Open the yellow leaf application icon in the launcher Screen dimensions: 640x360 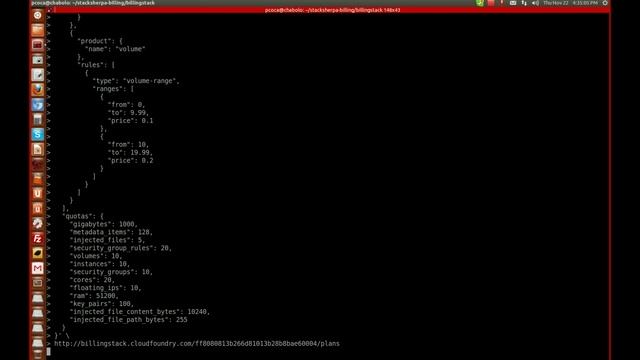(x=38, y=253)
